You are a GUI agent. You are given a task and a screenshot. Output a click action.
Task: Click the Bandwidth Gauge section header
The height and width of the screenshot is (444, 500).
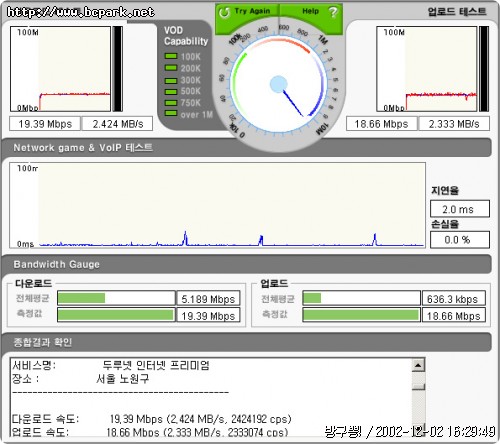tap(246, 264)
